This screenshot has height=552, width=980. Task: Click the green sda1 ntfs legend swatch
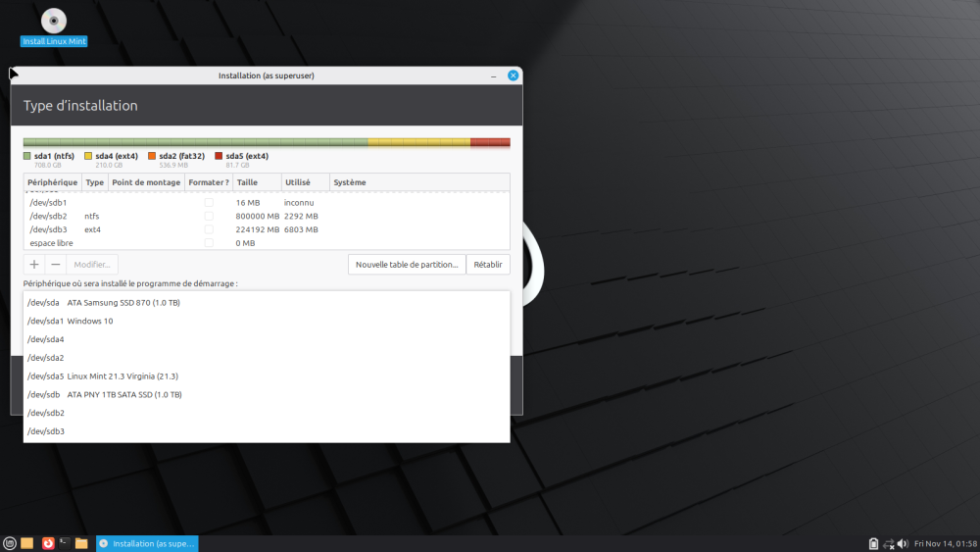(x=26, y=156)
